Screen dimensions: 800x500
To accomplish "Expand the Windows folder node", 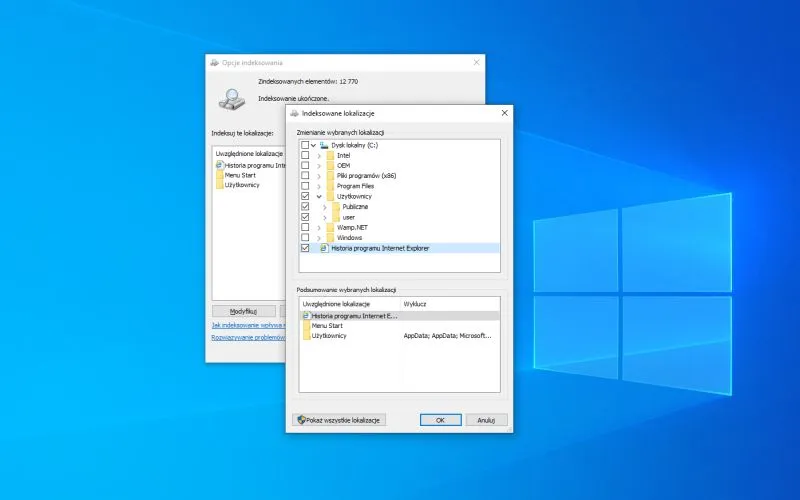I will (319, 238).
